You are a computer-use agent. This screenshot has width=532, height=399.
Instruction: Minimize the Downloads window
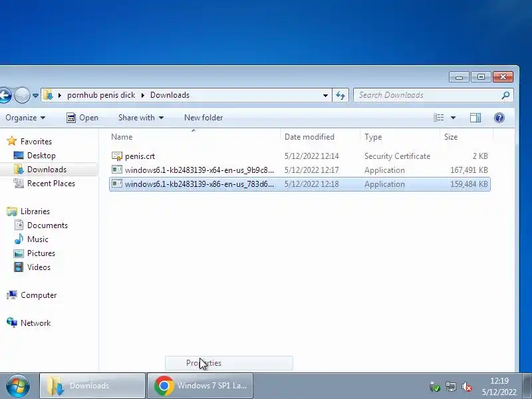pos(459,77)
